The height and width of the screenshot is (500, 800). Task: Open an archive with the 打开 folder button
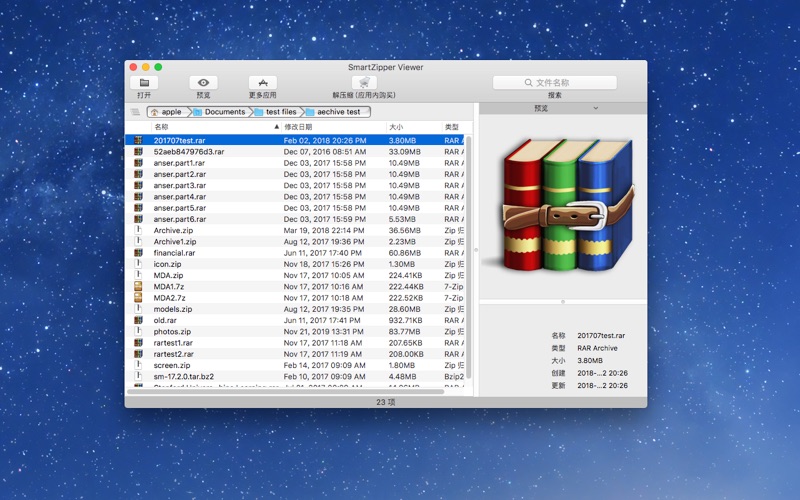pos(144,83)
